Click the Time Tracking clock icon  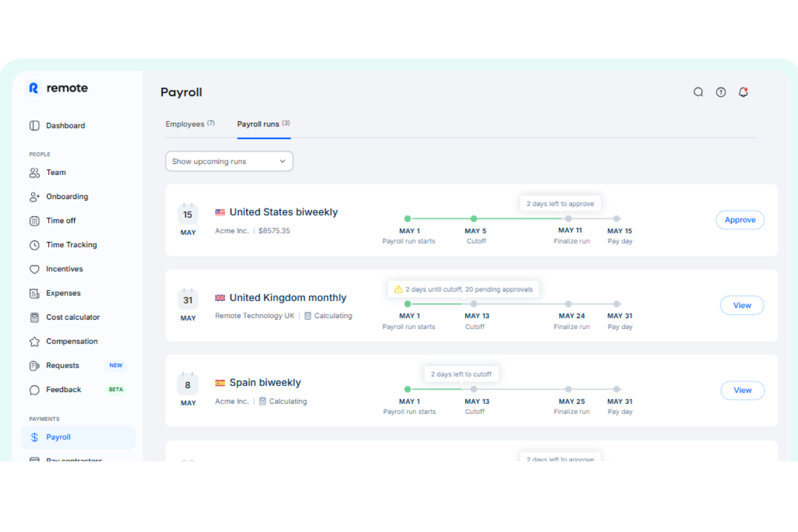pos(35,245)
